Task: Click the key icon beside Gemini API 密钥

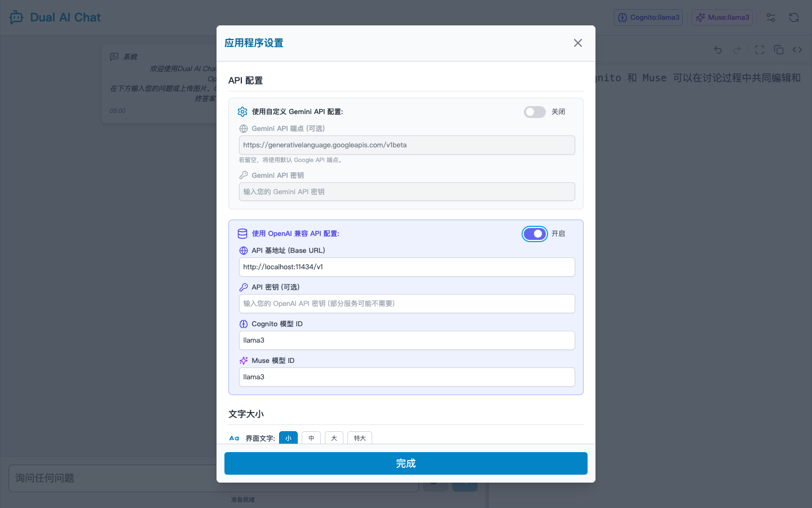Action: click(x=244, y=176)
